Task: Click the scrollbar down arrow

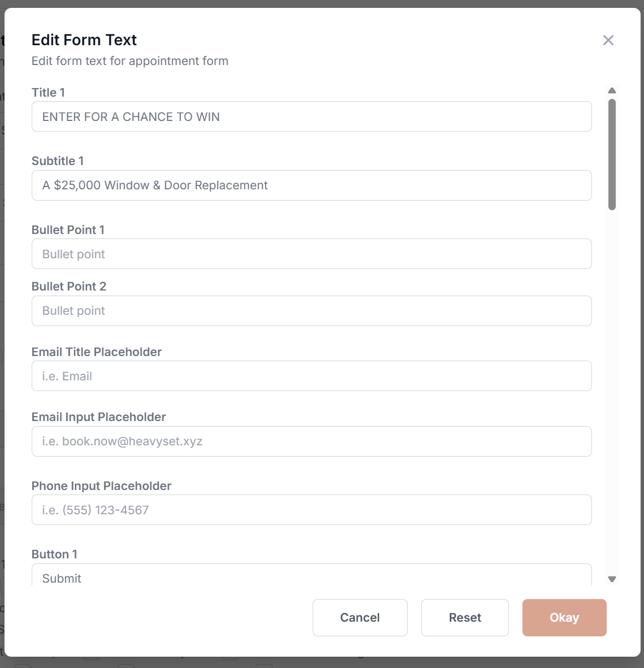Action: [x=612, y=579]
